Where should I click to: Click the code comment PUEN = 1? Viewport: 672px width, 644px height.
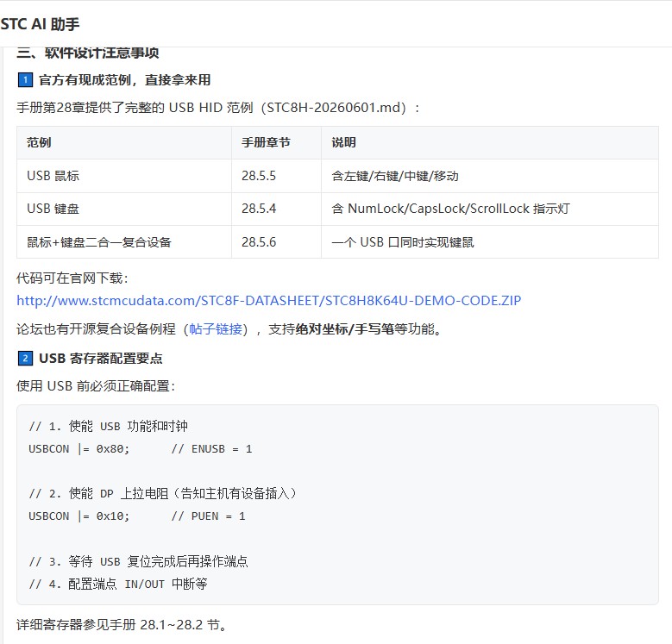click(x=208, y=516)
